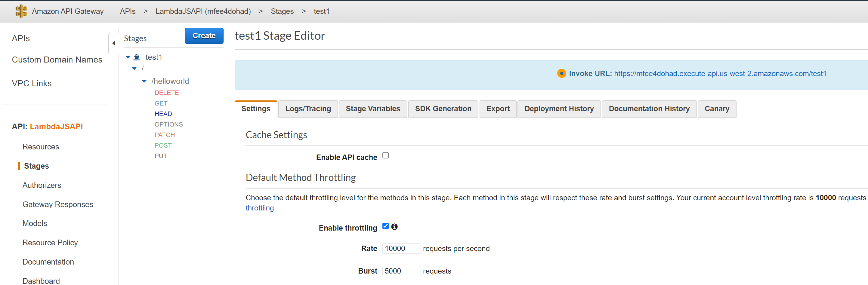This screenshot has height=285, width=868.
Task: Enable the API cache checkbox
Action: (385, 155)
